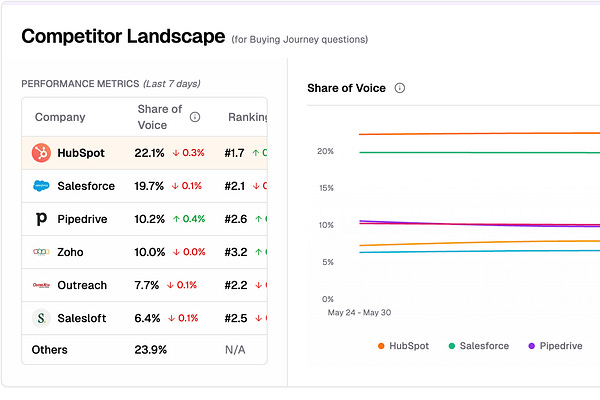The height and width of the screenshot is (400, 600).
Task: Click the Share of Voice column info icon
Action: pyautogui.click(x=195, y=117)
